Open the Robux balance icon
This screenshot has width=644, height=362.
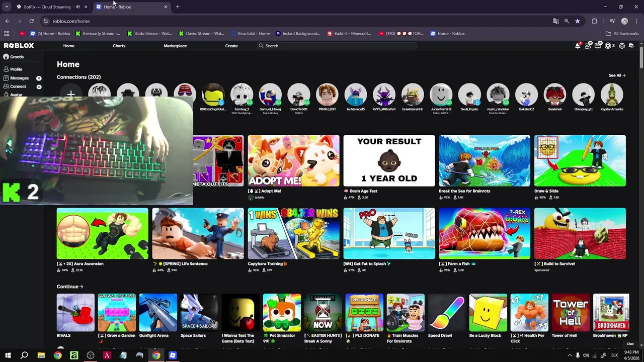(609, 46)
